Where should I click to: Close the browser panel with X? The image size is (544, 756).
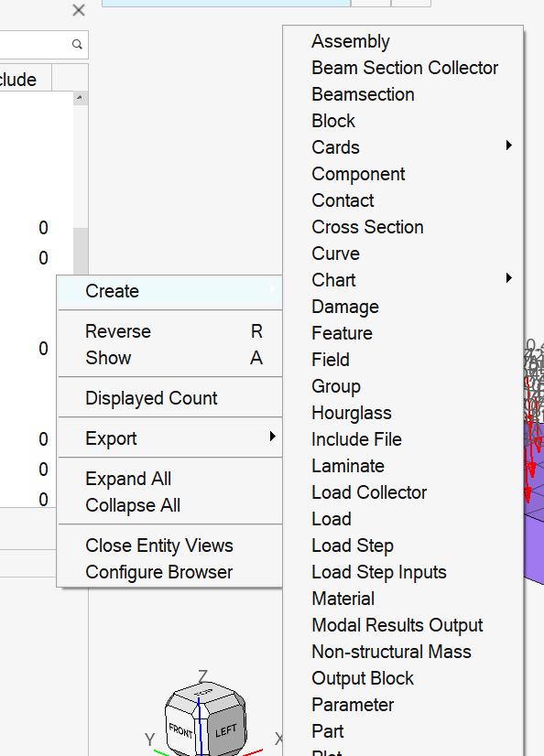tap(79, 10)
